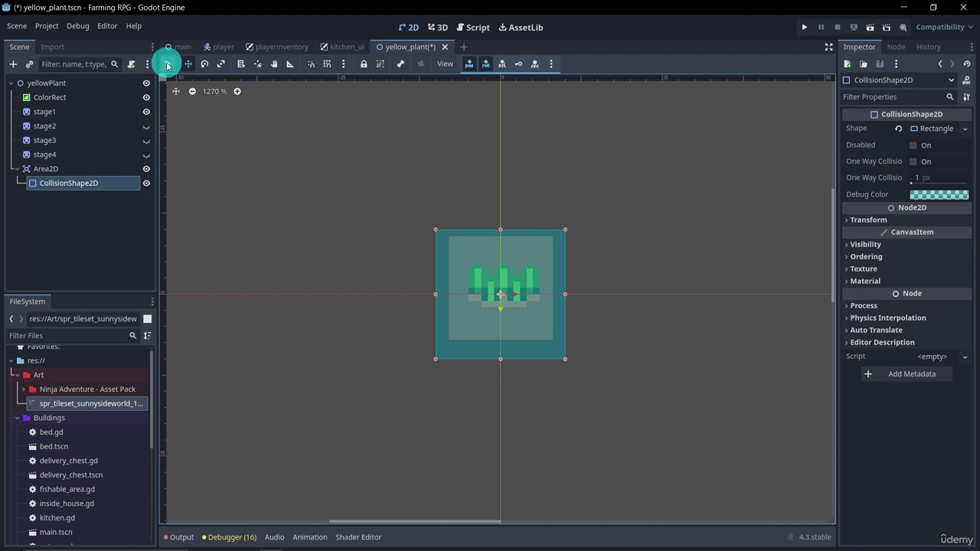Hide the ColorRect node
The image size is (980, 551).
click(146, 98)
